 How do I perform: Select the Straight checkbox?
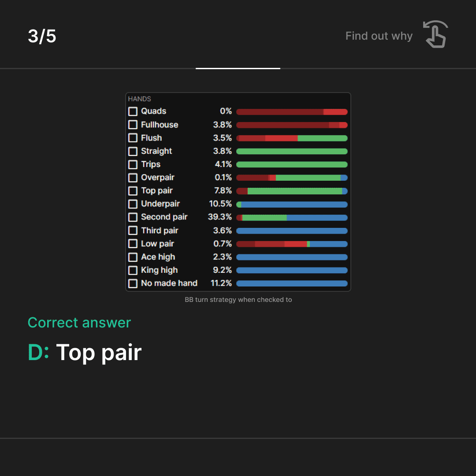133,151
